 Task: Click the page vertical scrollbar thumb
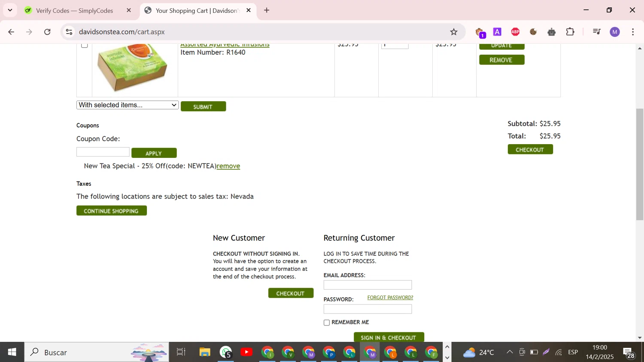pyautogui.click(x=640, y=164)
